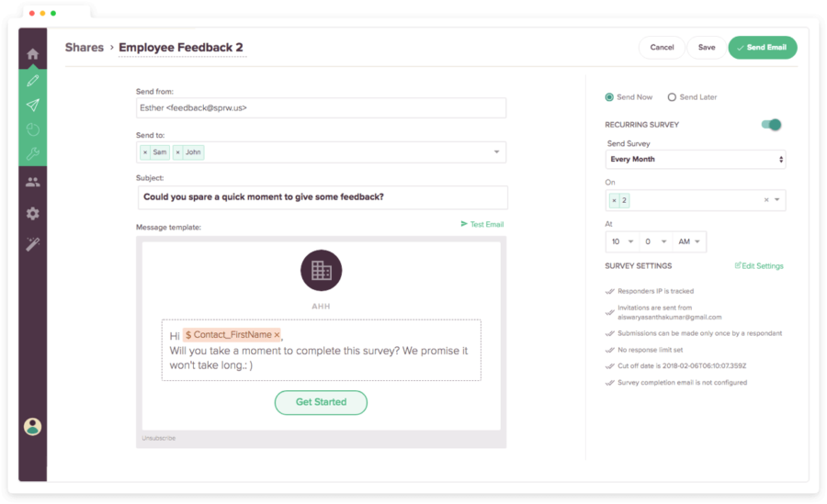Click into the Subject text field
The height and width of the screenshot is (504, 827).
click(322, 197)
